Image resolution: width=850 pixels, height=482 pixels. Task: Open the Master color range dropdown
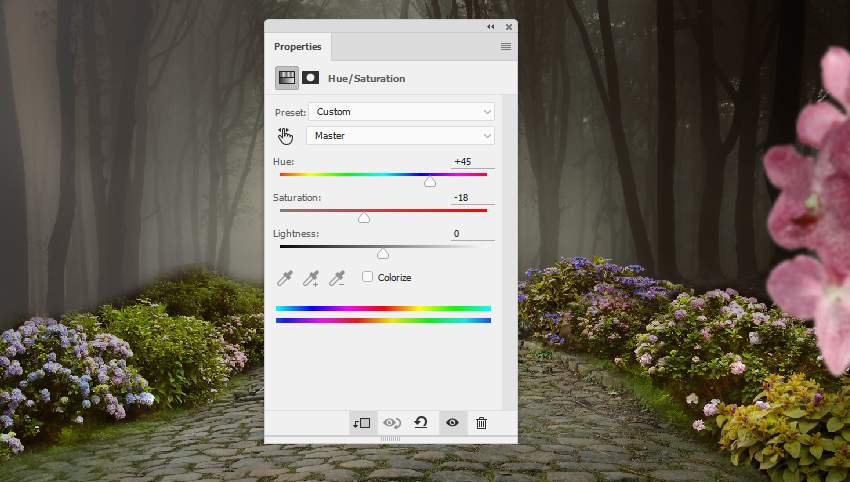401,136
